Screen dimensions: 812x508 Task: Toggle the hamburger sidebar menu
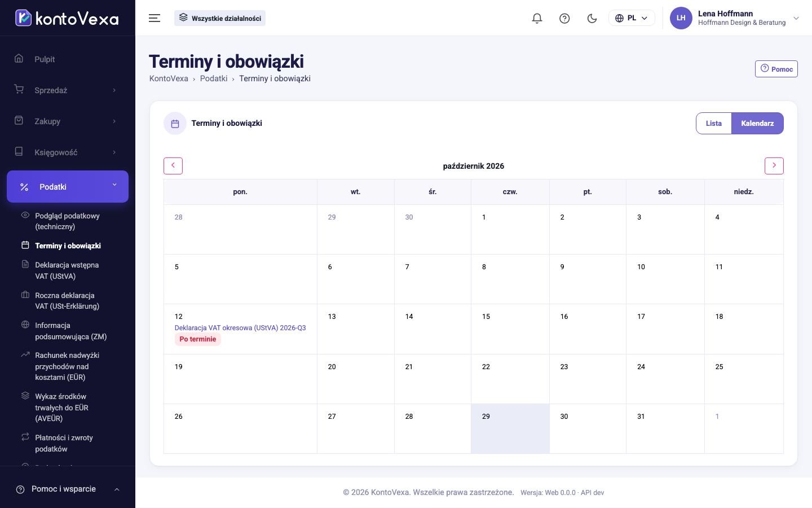coord(155,18)
